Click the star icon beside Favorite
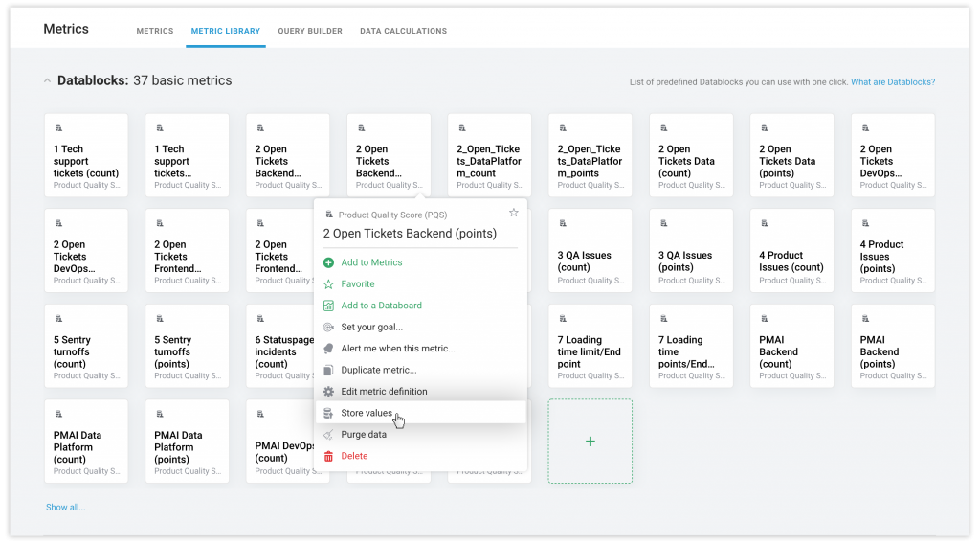The image size is (980, 544). [328, 284]
